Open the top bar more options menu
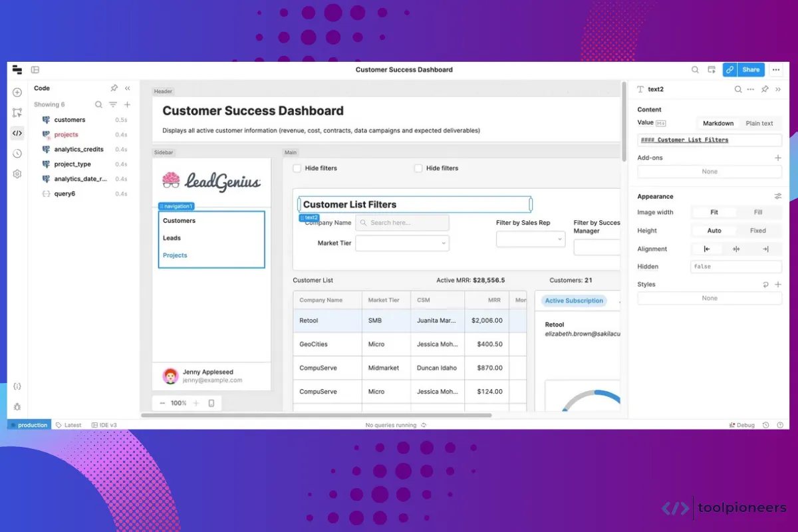Screen dimensions: 798x532 click(x=775, y=70)
